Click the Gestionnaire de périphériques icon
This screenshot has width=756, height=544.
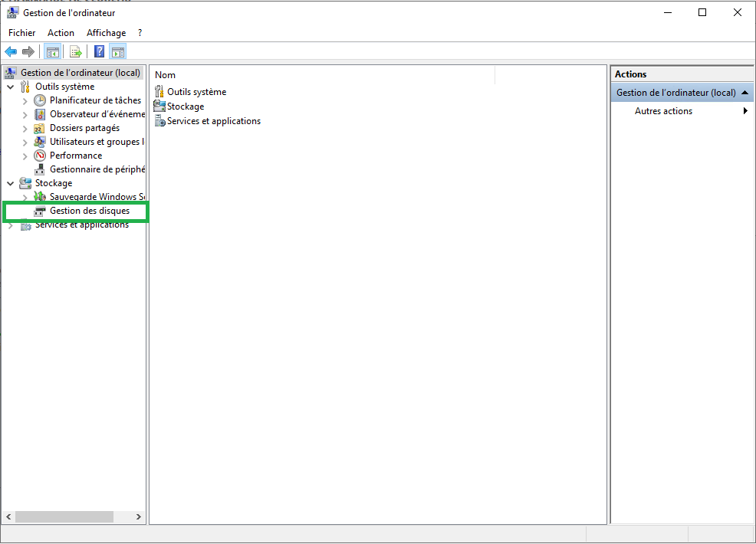pyautogui.click(x=40, y=169)
